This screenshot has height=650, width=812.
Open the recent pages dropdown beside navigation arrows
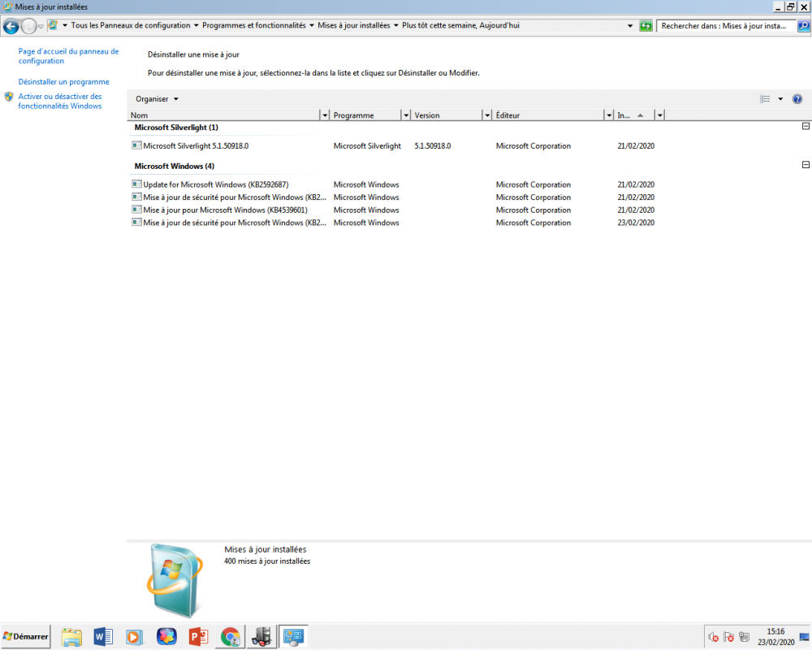click(x=41, y=27)
